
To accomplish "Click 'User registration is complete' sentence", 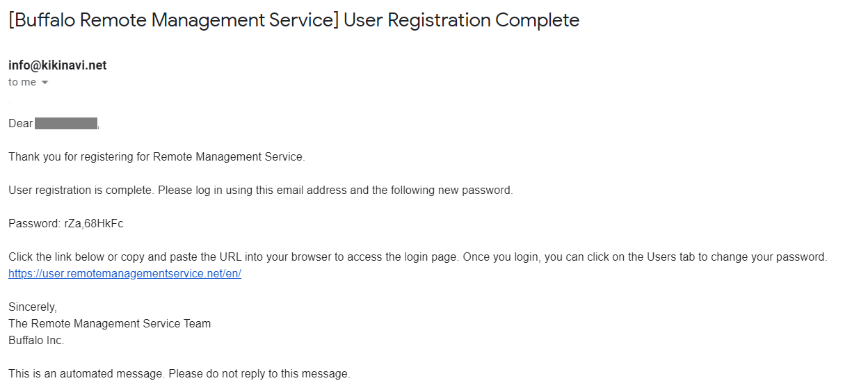I will tap(261, 190).
